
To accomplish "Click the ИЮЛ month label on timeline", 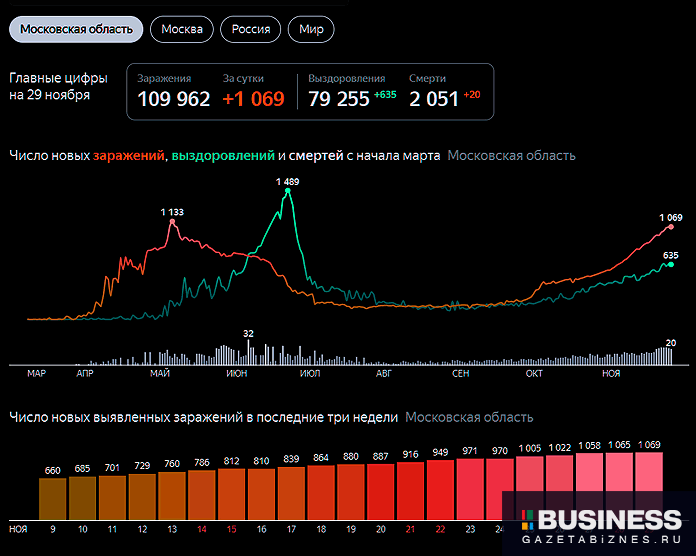I will (x=310, y=373).
